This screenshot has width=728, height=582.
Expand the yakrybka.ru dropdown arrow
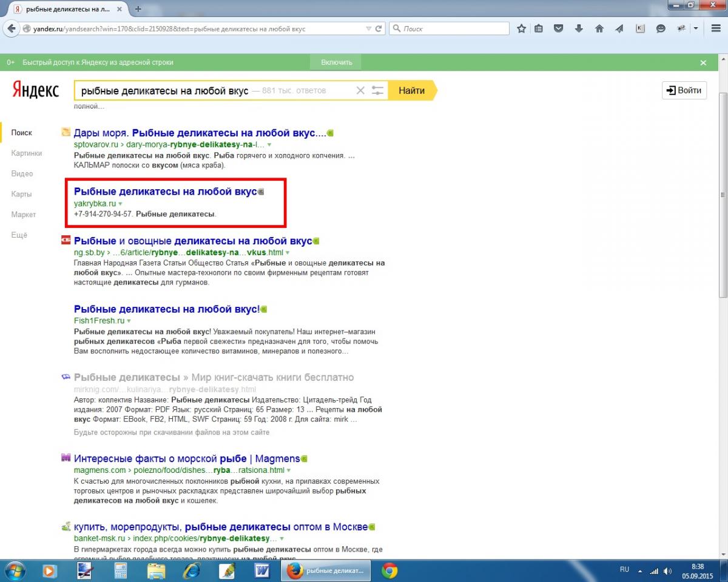coord(120,204)
